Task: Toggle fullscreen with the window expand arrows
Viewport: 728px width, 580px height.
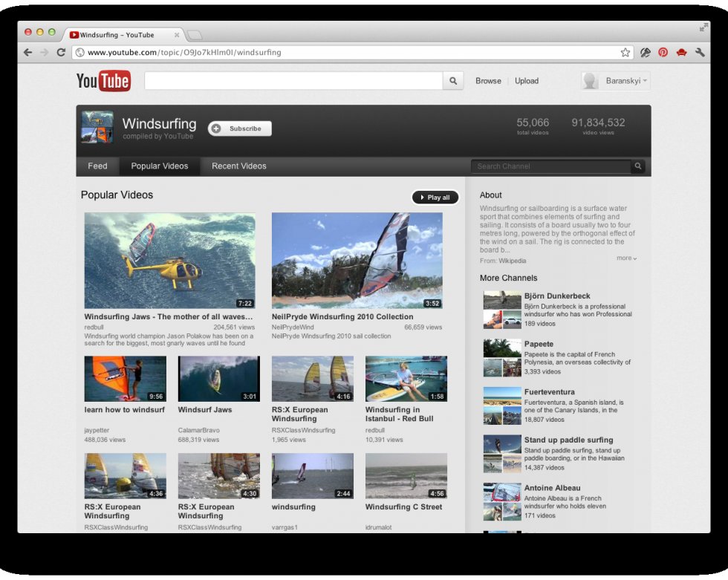Action: tap(703, 27)
